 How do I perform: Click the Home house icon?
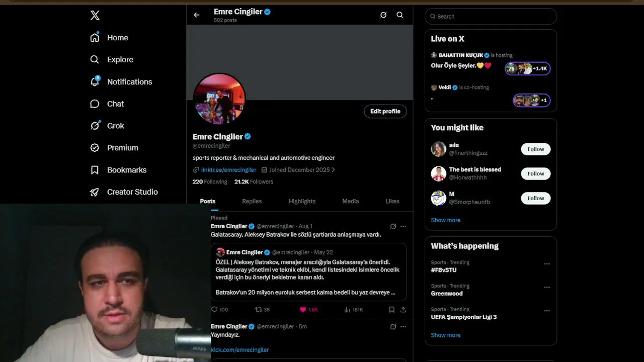[x=95, y=38]
